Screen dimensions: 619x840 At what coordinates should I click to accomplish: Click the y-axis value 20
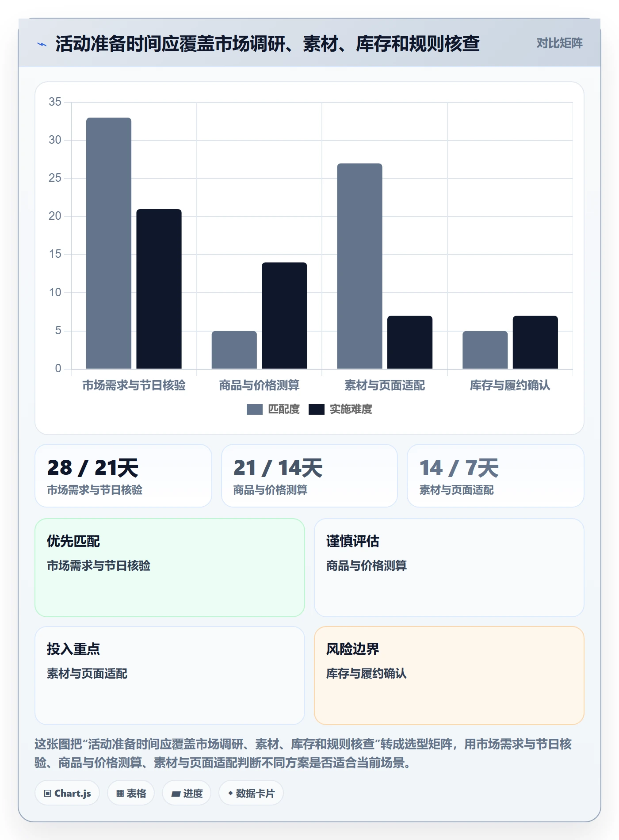(x=55, y=216)
